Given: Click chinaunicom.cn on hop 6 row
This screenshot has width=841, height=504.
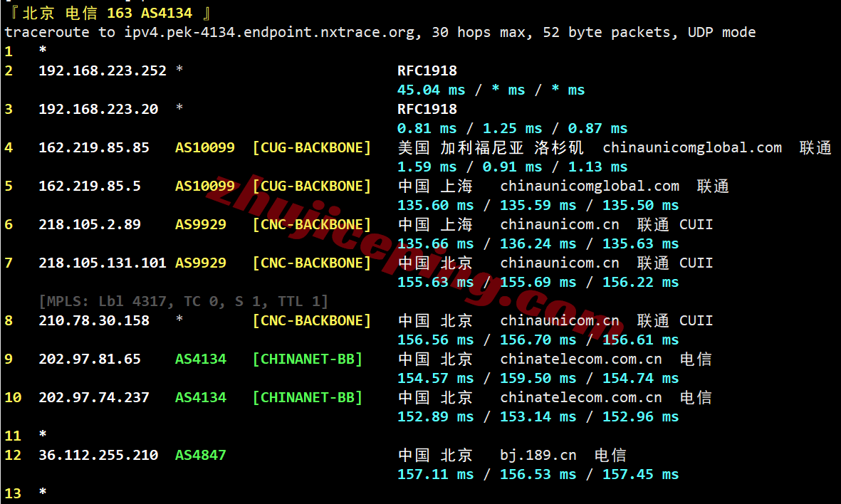Looking at the screenshot, I should pyautogui.click(x=560, y=225).
